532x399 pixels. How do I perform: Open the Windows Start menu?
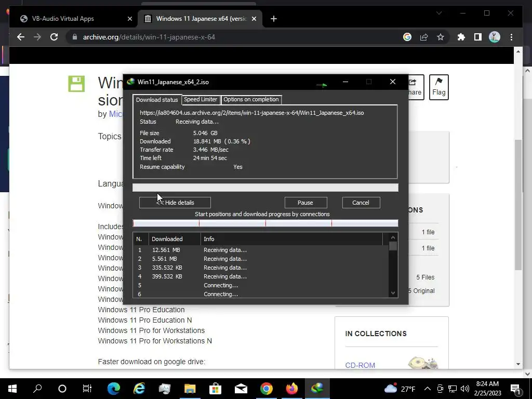(x=12, y=389)
